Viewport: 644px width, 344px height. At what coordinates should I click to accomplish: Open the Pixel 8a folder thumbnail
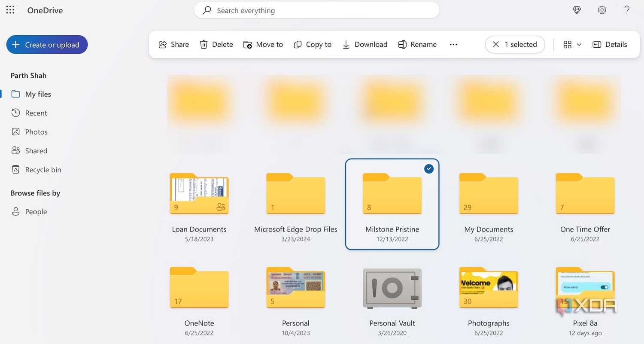(585, 287)
